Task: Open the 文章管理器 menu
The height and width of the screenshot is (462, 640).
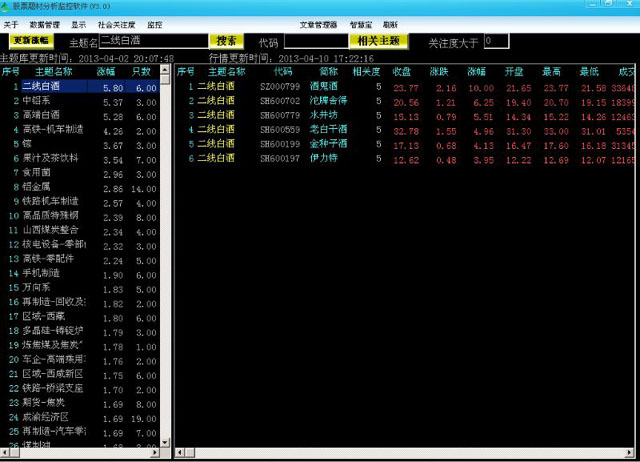Action: [318, 25]
